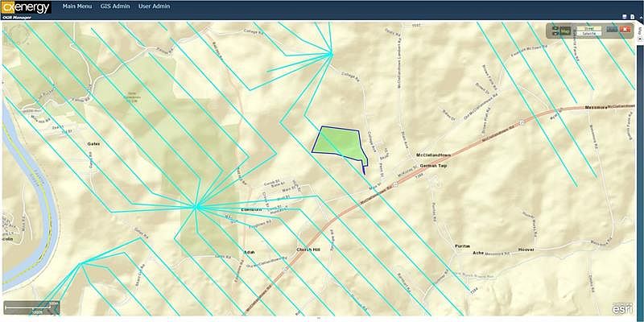644x322 pixels.
Task: Click the map scale bar
Action: click(x=31, y=308)
